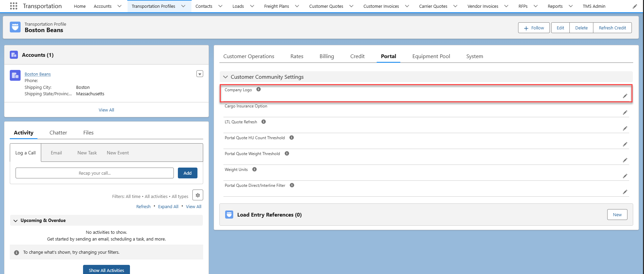Open Transportation Profiles nav dropdown chevron
This screenshot has width=644, height=274.
coord(183,6)
